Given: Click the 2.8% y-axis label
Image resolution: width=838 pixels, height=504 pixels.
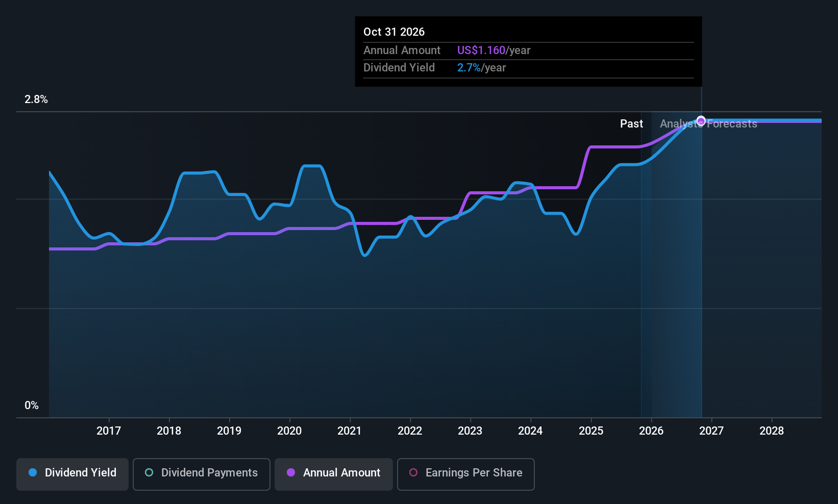Looking at the screenshot, I should click(x=36, y=99).
